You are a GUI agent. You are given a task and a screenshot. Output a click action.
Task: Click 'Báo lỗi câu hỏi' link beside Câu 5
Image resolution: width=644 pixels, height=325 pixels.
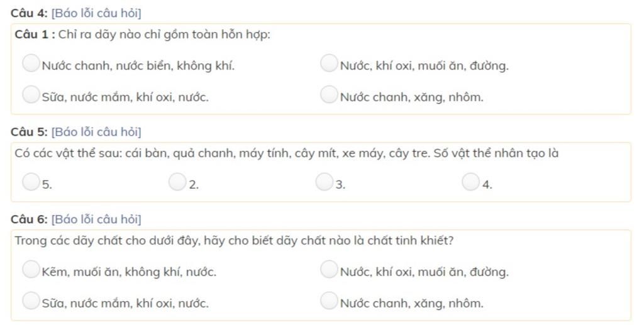pos(96,132)
